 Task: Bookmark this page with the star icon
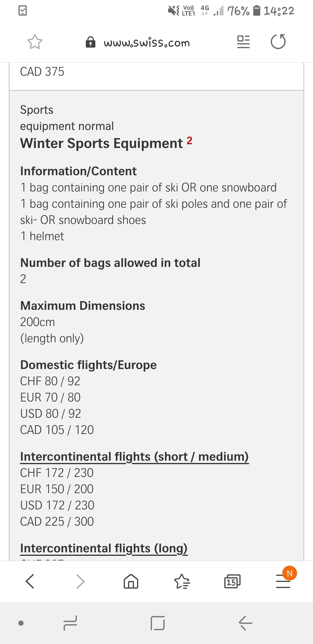tap(35, 42)
